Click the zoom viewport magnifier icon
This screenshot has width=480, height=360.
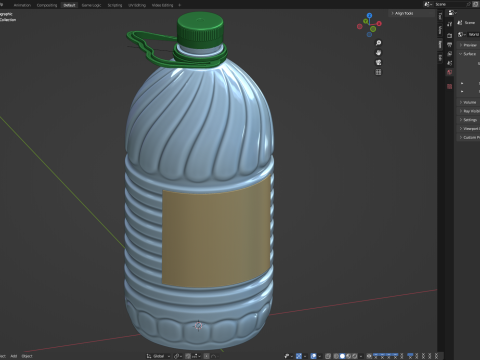pos(378,43)
